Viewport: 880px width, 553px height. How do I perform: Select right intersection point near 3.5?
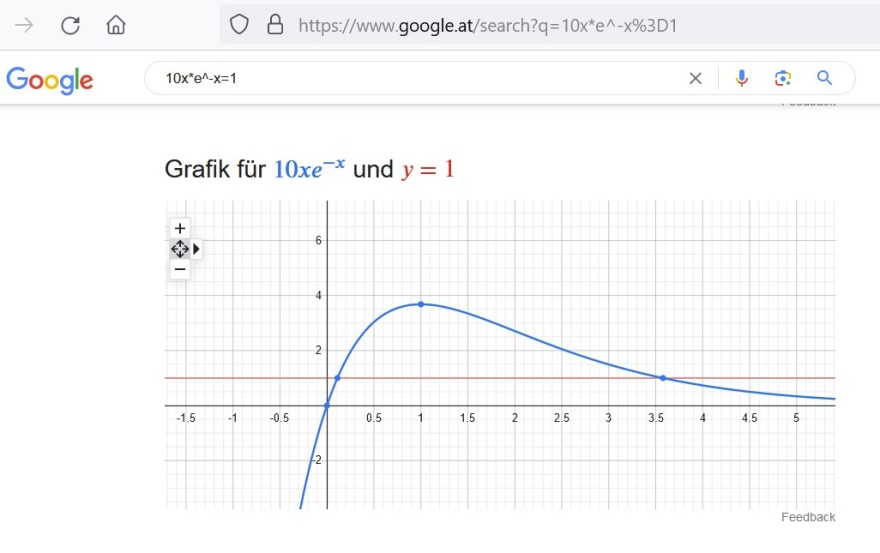[x=663, y=378]
